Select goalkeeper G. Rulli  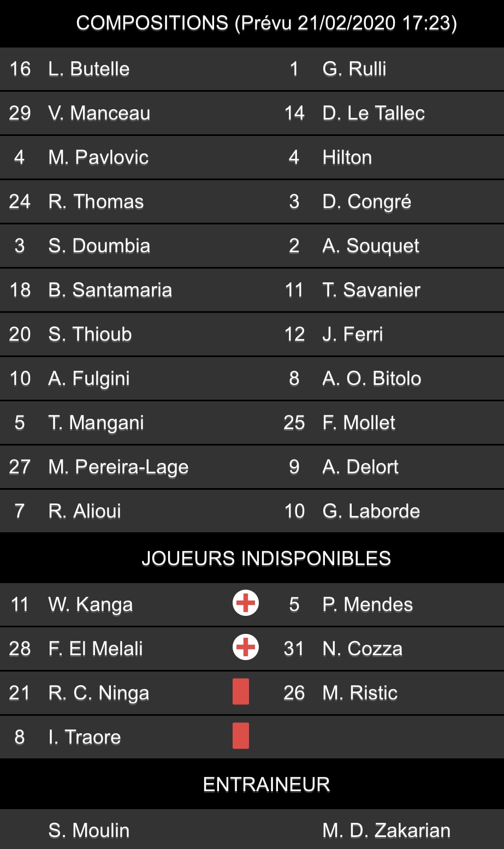pyautogui.click(x=354, y=69)
